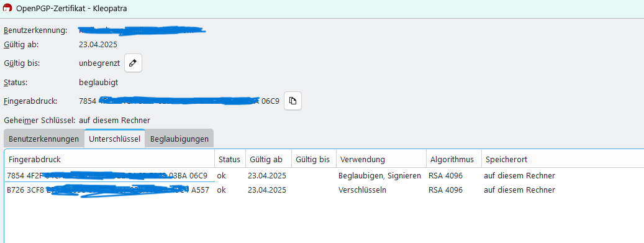Click 23.04.2025 in the Verschlüsseln row
The width and height of the screenshot is (644, 243).
click(x=267, y=190)
